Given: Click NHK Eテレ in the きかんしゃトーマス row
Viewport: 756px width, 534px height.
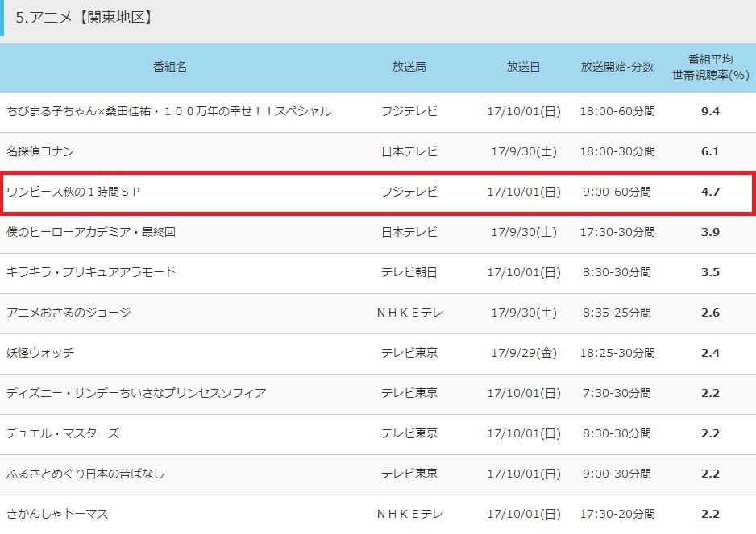Looking at the screenshot, I should click(x=409, y=514).
